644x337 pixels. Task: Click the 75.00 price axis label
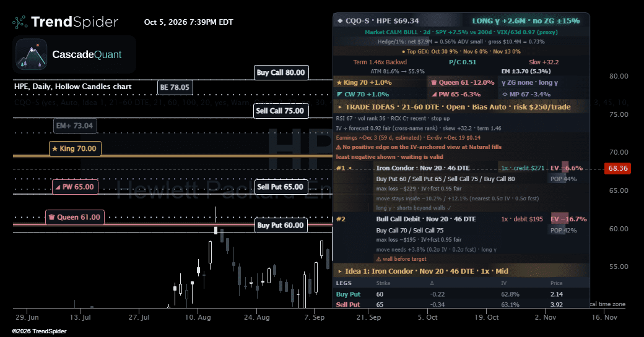click(x=619, y=114)
